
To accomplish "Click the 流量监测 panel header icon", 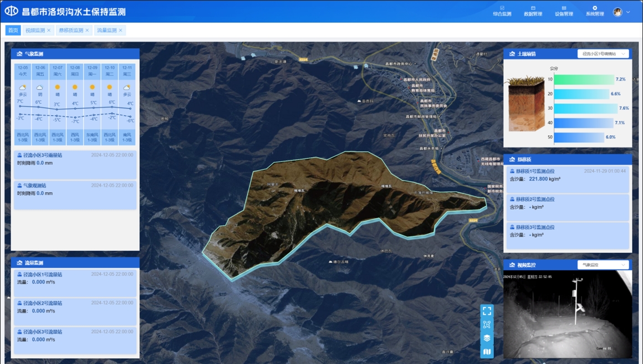I will click(x=19, y=263).
